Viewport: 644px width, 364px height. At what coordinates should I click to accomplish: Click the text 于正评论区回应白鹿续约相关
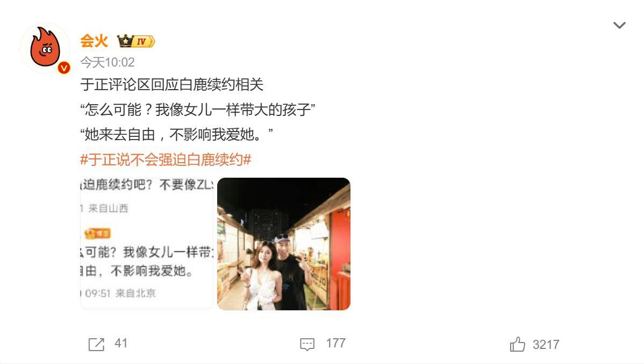tap(171, 84)
